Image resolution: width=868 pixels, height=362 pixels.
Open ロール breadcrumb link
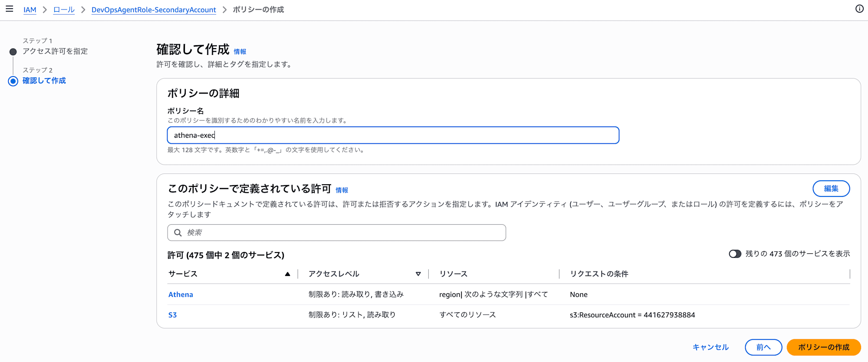(x=64, y=10)
